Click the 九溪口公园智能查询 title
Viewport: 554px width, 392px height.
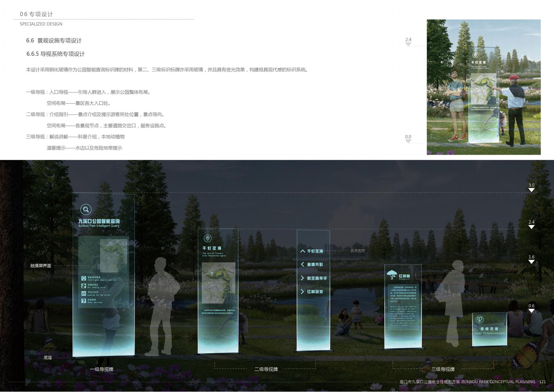(99, 221)
